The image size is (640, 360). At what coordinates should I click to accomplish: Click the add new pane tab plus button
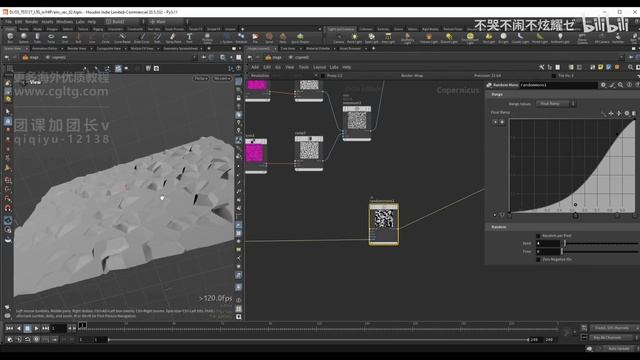point(209,49)
